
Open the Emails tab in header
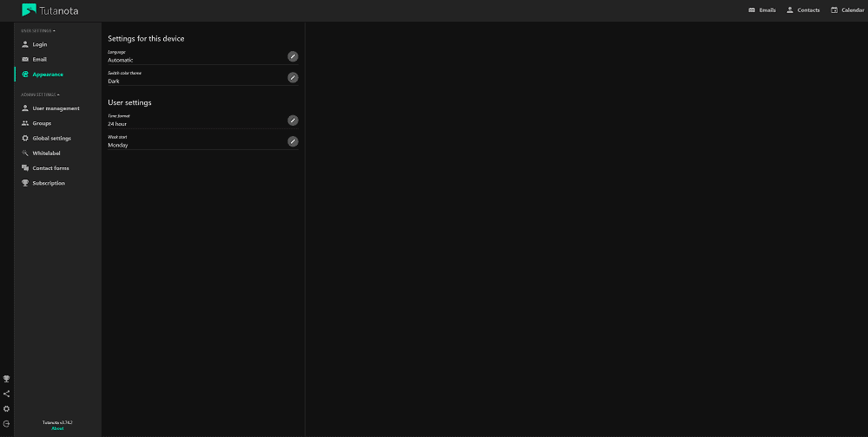pos(762,10)
